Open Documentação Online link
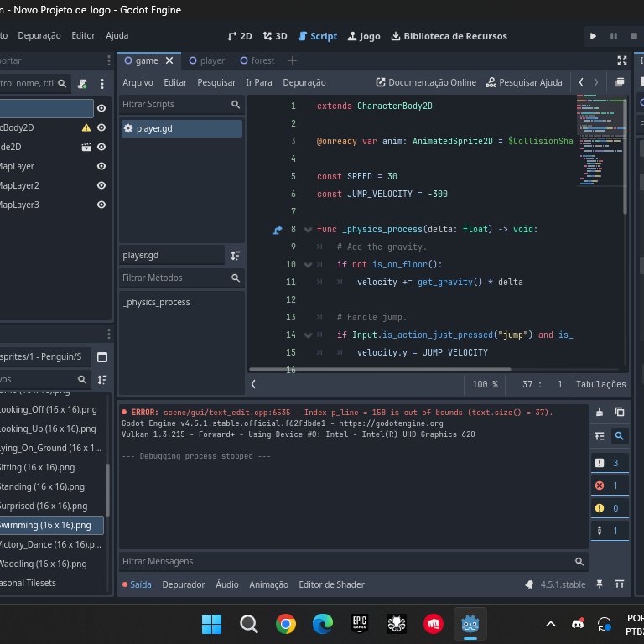This screenshot has height=644, width=644. pyautogui.click(x=426, y=82)
